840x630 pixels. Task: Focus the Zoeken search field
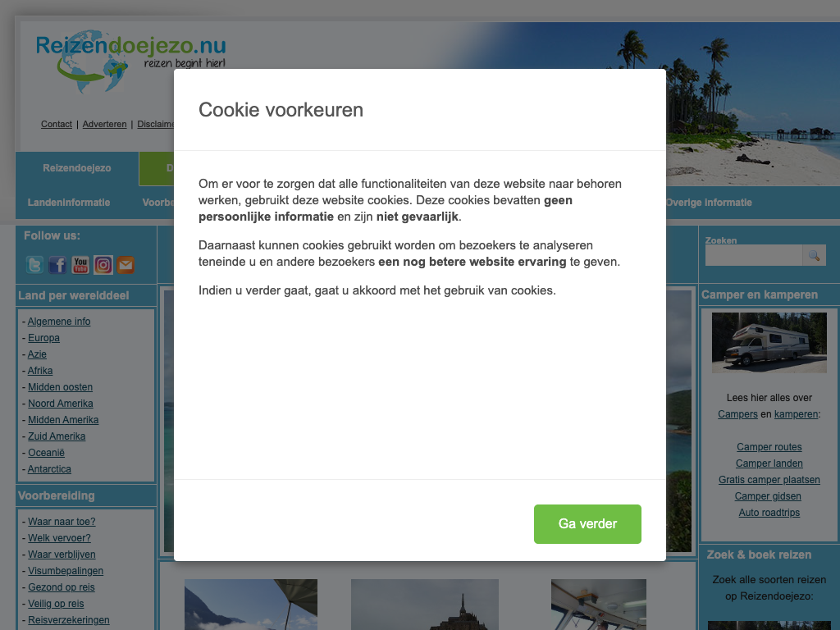click(754, 256)
